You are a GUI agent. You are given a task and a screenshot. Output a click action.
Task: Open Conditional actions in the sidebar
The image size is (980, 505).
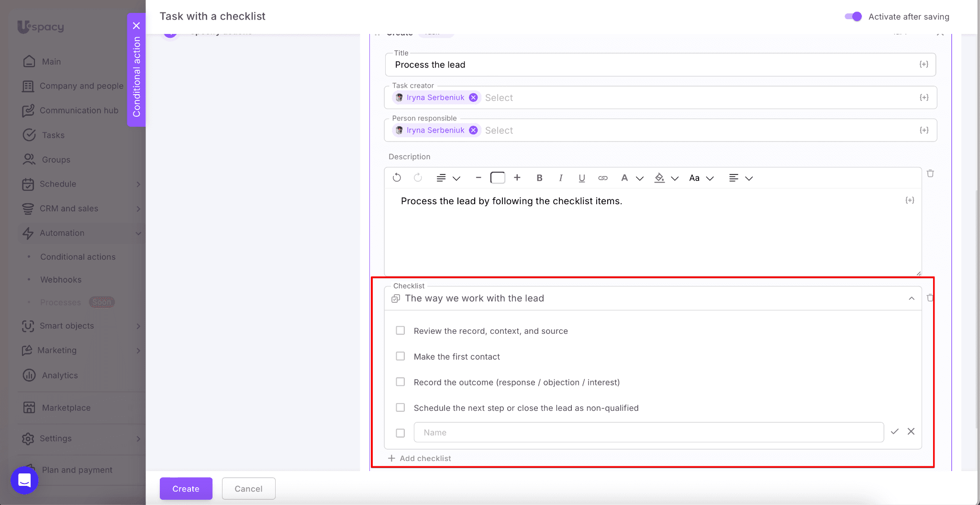pyautogui.click(x=78, y=257)
